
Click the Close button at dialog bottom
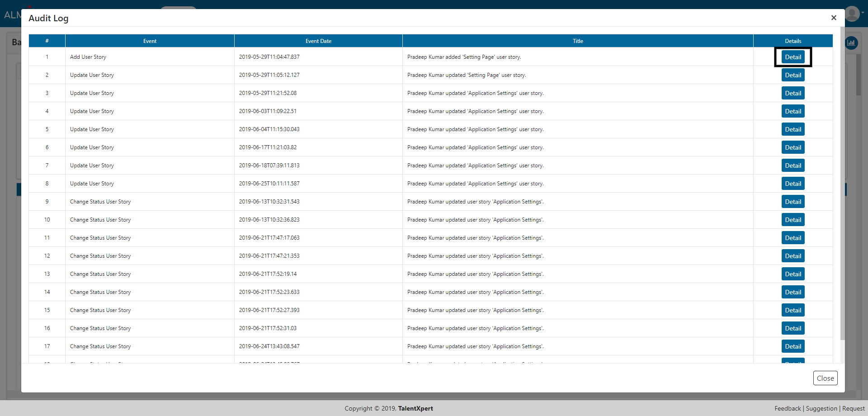click(825, 378)
